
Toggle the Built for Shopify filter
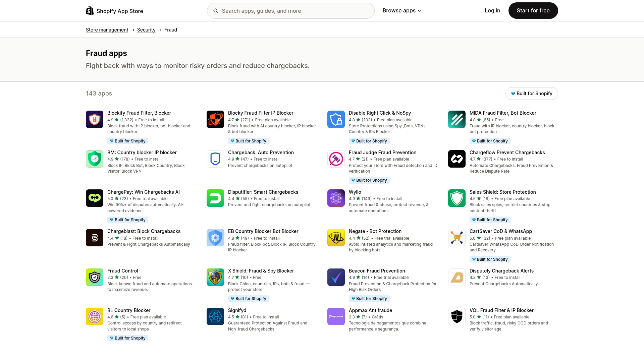pos(532,94)
